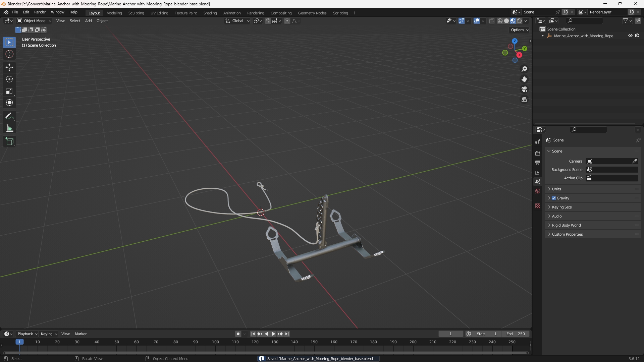
Task: Click the pan hand viewport gizmo
Action: click(x=524, y=79)
